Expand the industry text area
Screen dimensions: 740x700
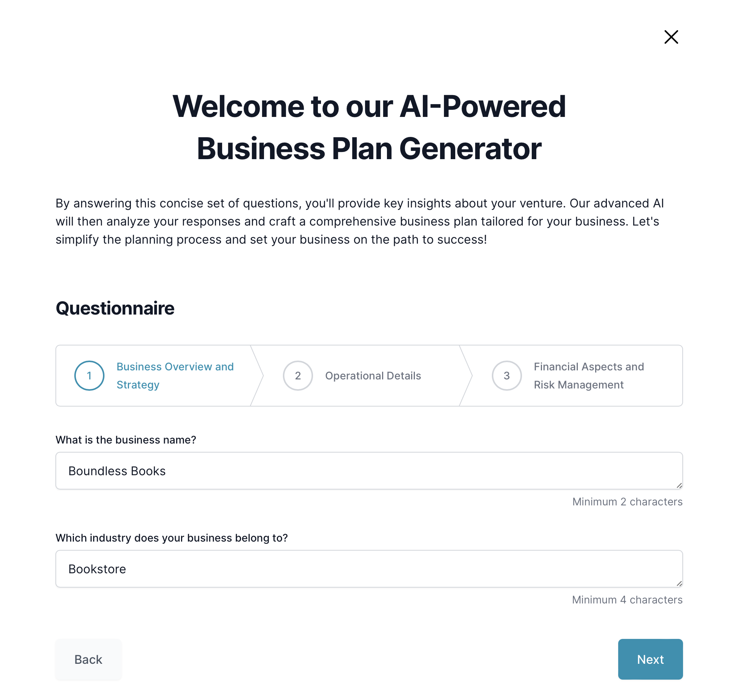point(677,582)
